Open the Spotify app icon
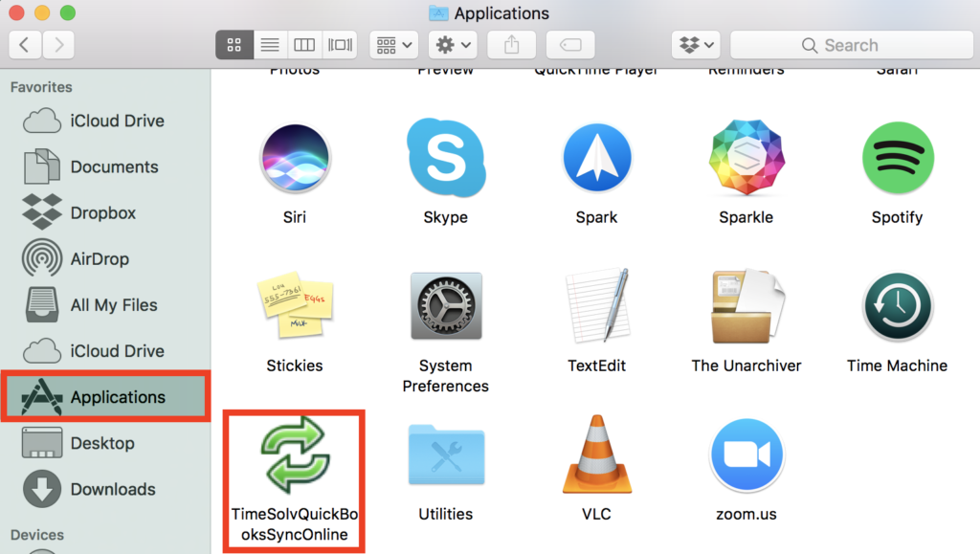The width and height of the screenshot is (980, 554). point(898,157)
